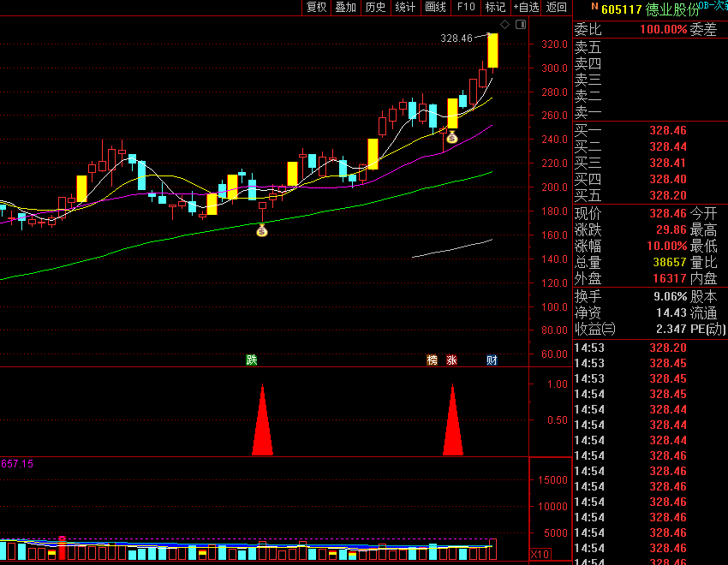728x565 pixels.
Task: Select the 卖二 order row
Action: click(650, 96)
